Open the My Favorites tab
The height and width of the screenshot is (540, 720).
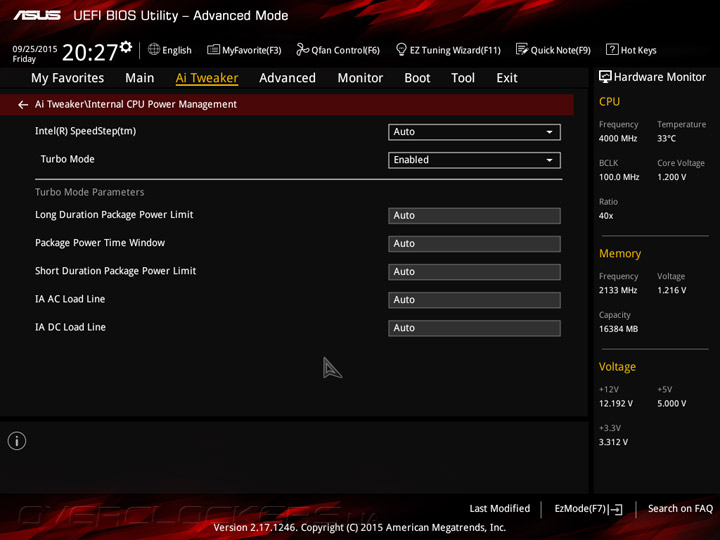point(68,78)
